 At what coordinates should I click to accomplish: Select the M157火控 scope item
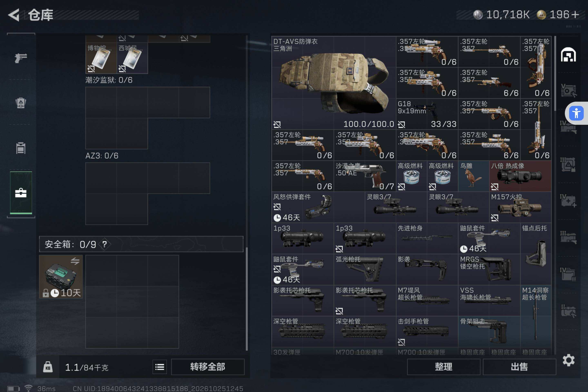pyautogui.click(x=520, y=207)
